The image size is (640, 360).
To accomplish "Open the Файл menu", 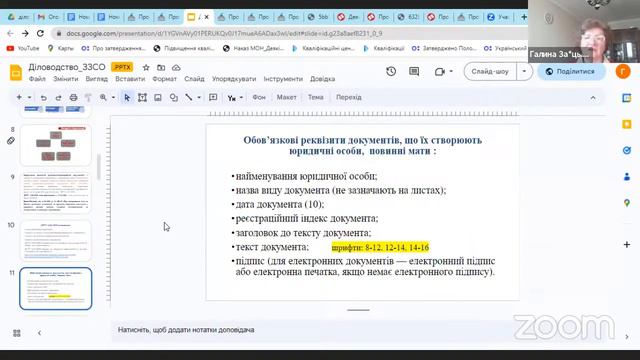I will click(37, 79).
